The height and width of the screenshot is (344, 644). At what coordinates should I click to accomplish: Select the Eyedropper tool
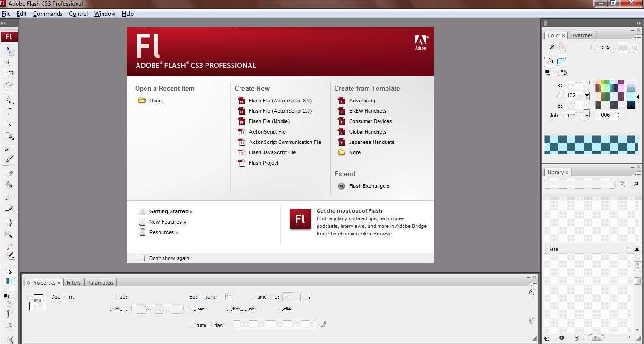(9, 196)
